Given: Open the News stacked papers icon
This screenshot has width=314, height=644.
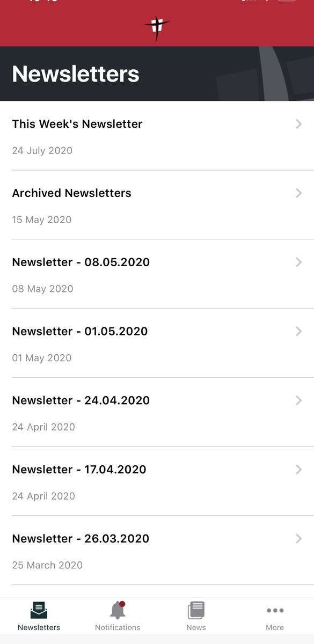Looking at the screenshot, I should (196, 611).
